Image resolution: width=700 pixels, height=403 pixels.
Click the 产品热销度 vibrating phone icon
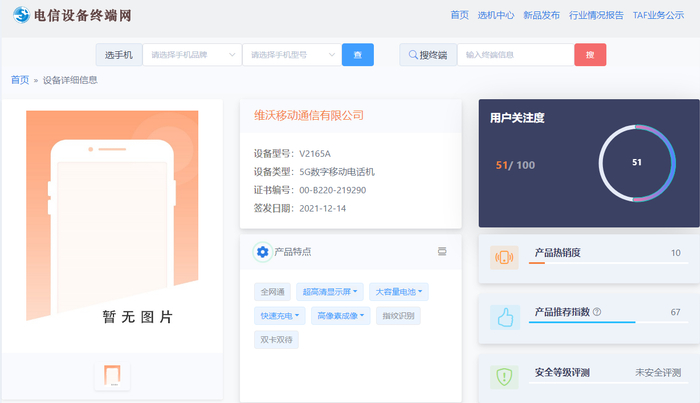tap(505, 257)
